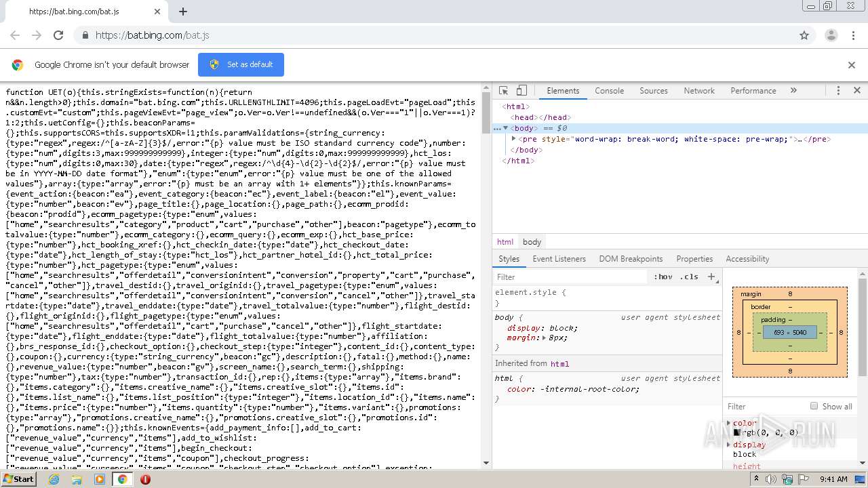
Task: Collapse the body element node
Action: coord(505,128)
